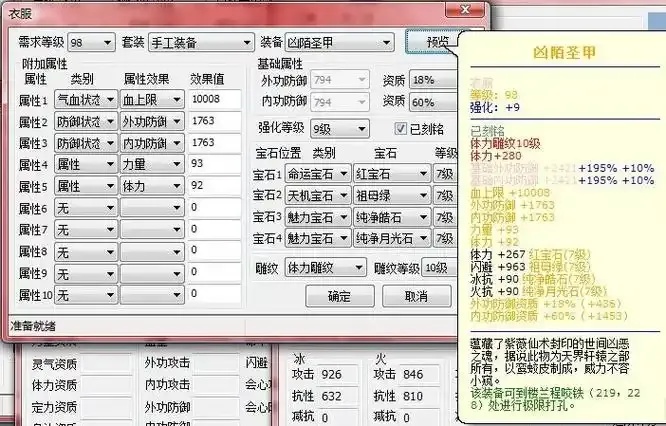The image size is (666, 426).
Task: Open 属性7 empty effect dropdown
Action: 152,230
